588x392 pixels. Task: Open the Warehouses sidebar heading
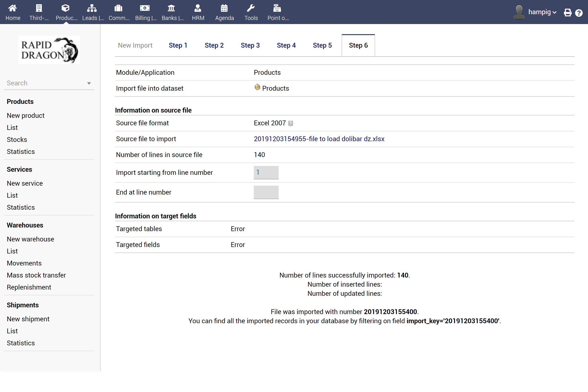[25, 225]
